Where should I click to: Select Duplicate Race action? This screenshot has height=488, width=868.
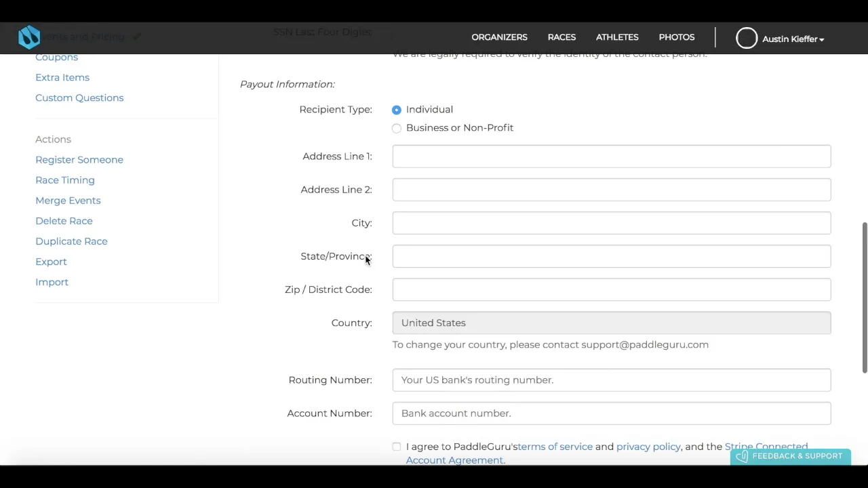click(x=71, y=241)
